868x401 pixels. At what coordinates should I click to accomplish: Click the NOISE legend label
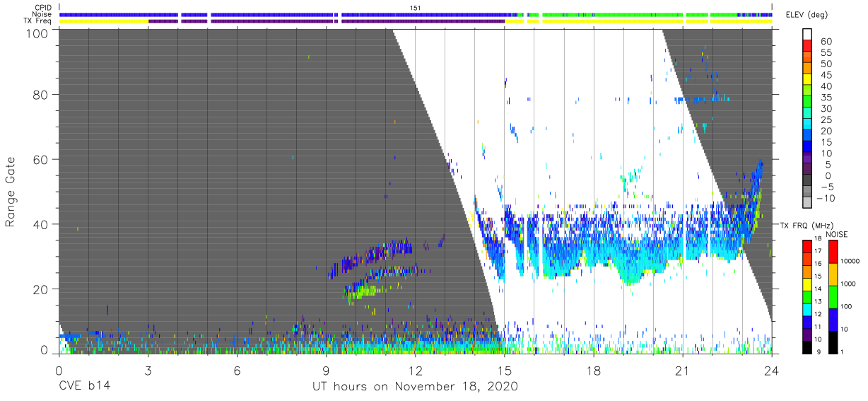point(838,234)
